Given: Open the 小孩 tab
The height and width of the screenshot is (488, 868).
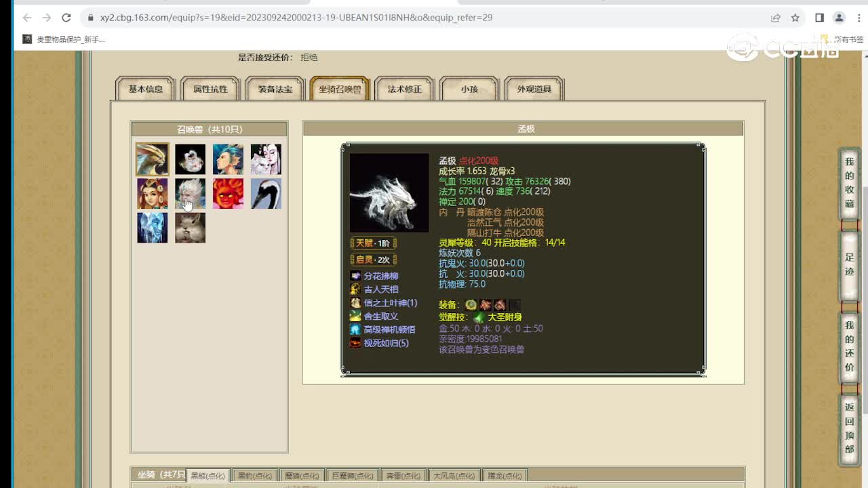Looking at the screenshot, I should coord(469,89).
